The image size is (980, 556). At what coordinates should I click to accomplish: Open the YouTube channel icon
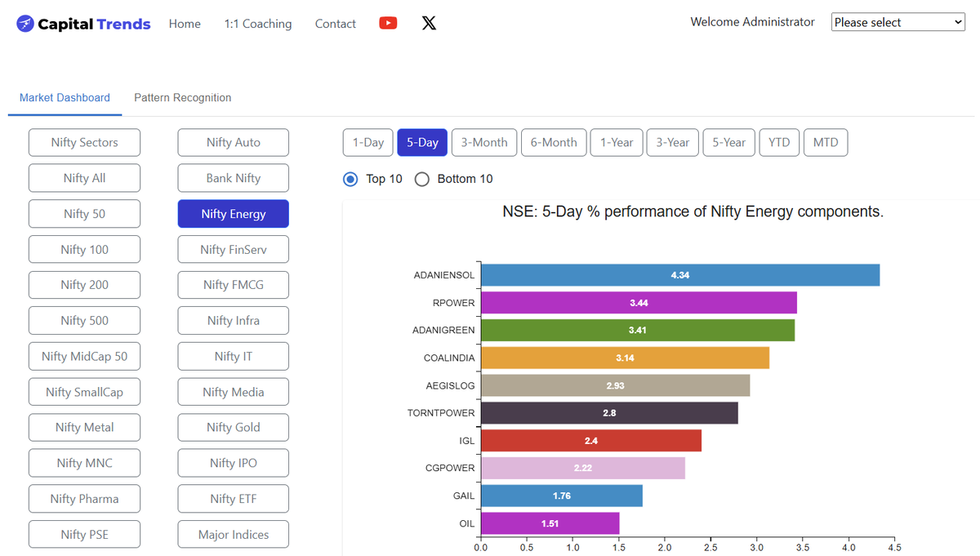[388, 23]
